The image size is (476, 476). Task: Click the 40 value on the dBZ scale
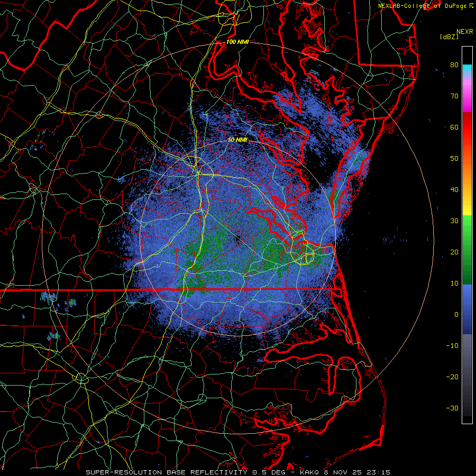(x=454, y=190)
